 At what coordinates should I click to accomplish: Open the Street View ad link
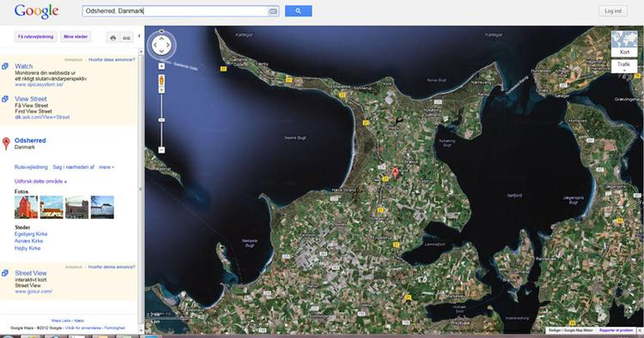tap(31, 273)
